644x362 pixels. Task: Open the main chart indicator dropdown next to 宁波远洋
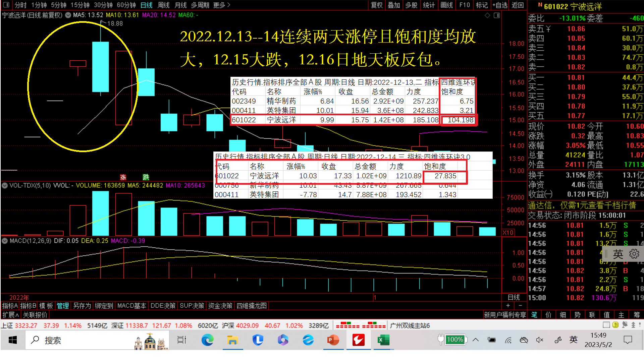pyautogui.click(x=68, y=15)
